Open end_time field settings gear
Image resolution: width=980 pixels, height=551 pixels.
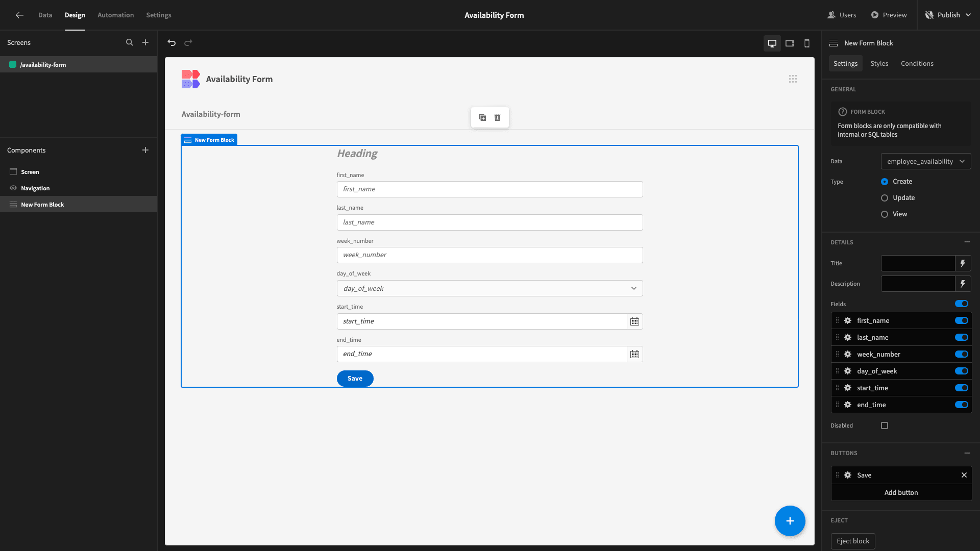848,405
